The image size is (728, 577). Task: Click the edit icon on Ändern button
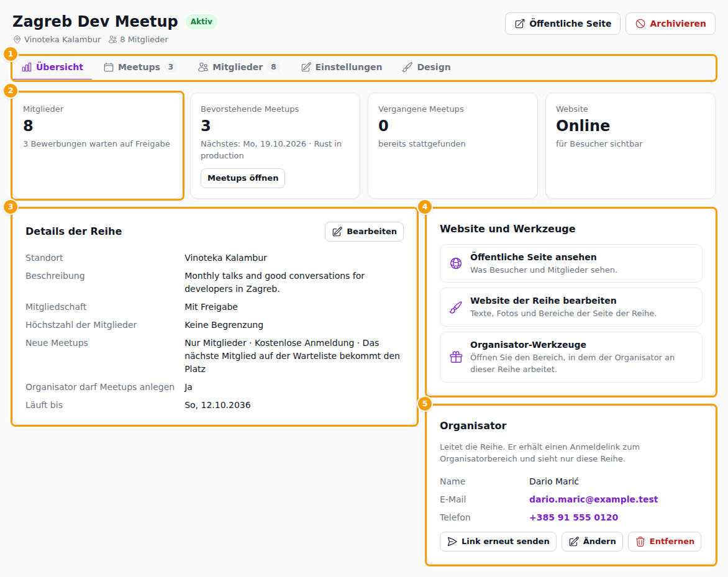[x=574, y=542]
